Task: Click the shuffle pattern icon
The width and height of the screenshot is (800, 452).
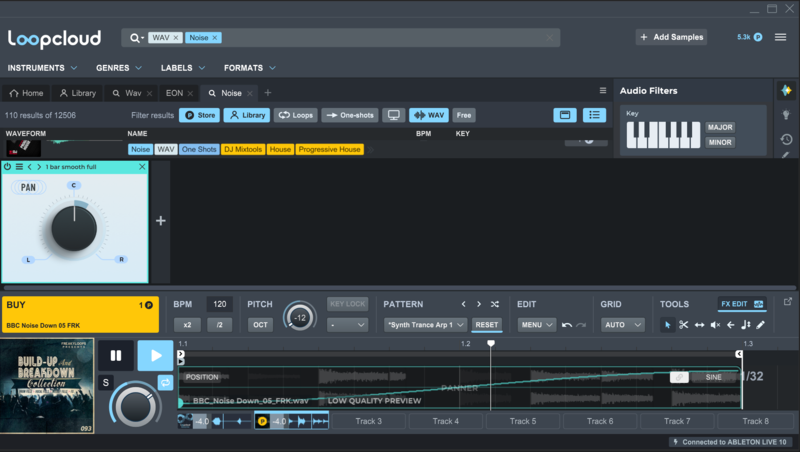Action: point(495,304)
